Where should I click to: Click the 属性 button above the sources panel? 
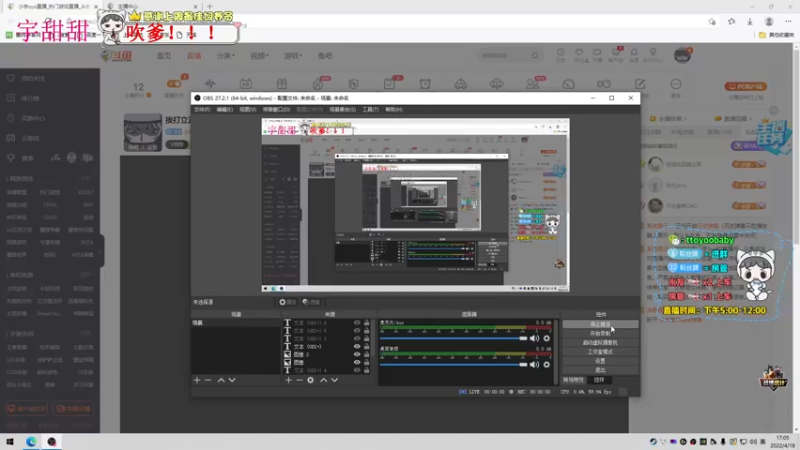click(288, 302)
